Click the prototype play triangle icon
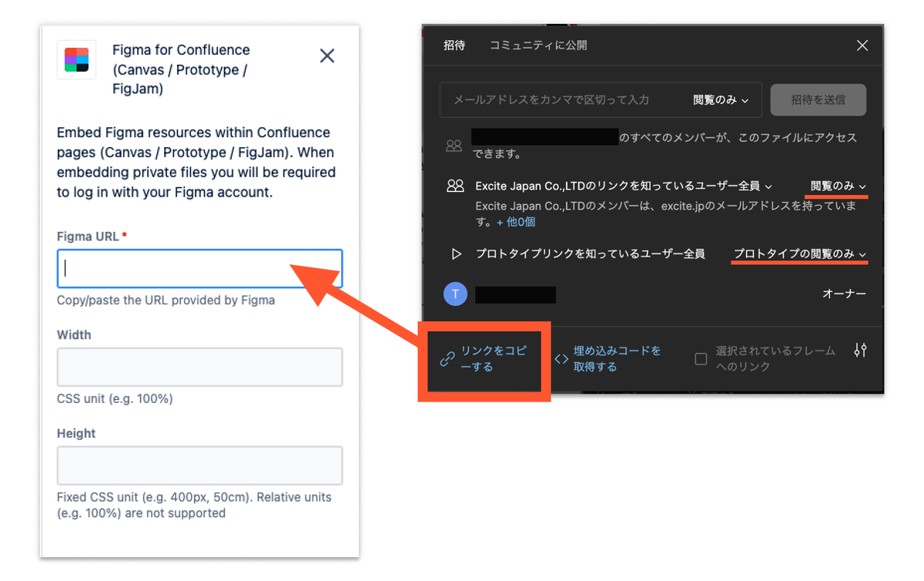The height and width of the screenshot is (581, 924). tap(456, 254)
